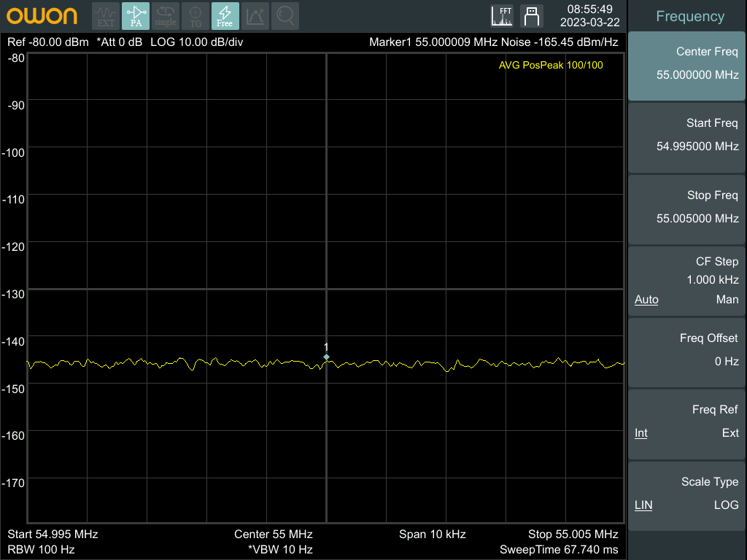Click the magnifier zoom icon
This screenshot has height=560, width=747.
[286, 15]
